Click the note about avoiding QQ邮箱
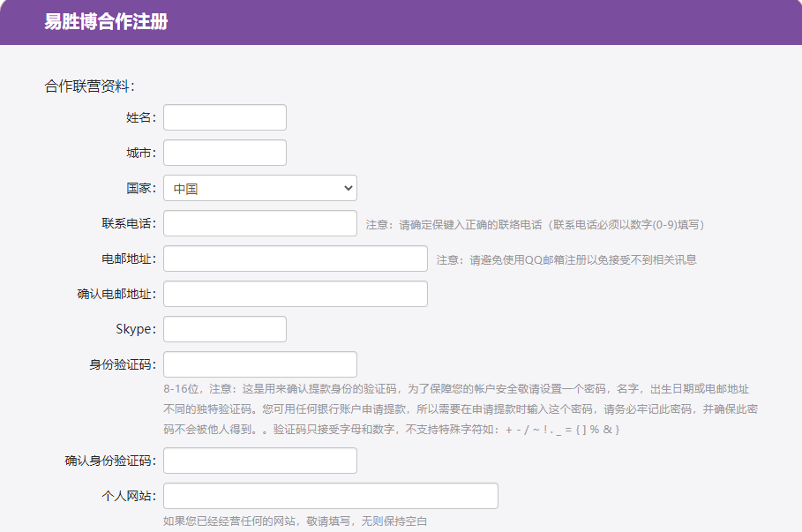802x532 pixels. click(x=566, y=260)
